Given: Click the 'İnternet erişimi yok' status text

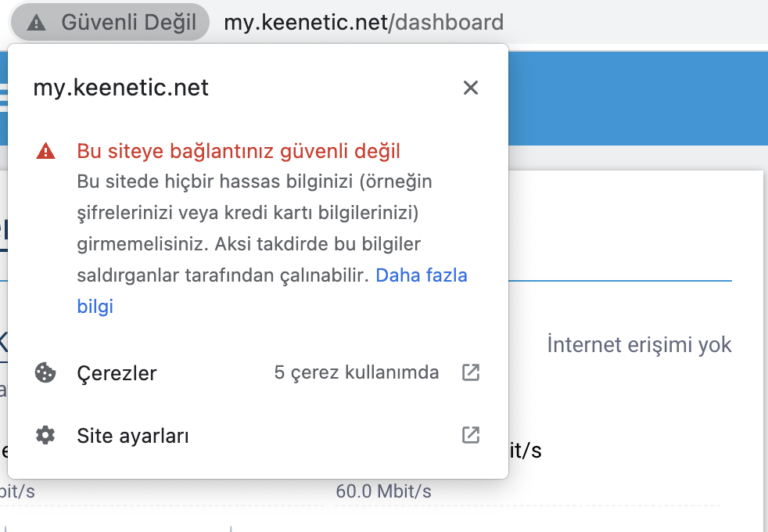Looking at the screenshot, I should coord(639,344).
